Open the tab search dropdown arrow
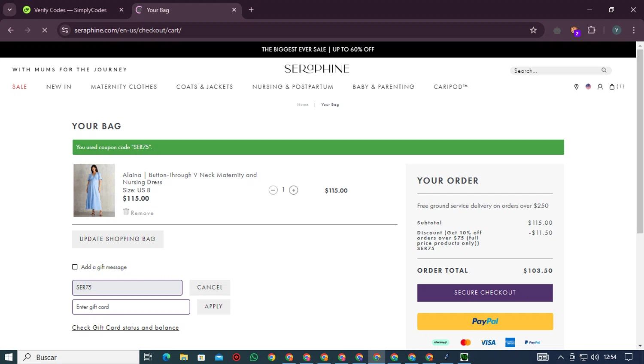This screenshot has height=364, width=644. click(9, 9)
